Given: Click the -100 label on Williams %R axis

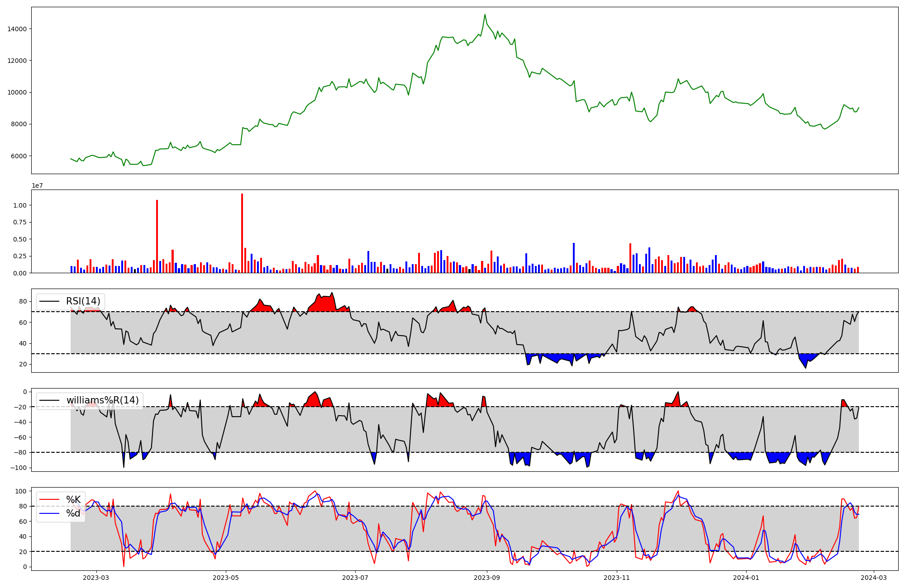Looking at the screenshot, I should pyautogui.click(x=19, y=468).
